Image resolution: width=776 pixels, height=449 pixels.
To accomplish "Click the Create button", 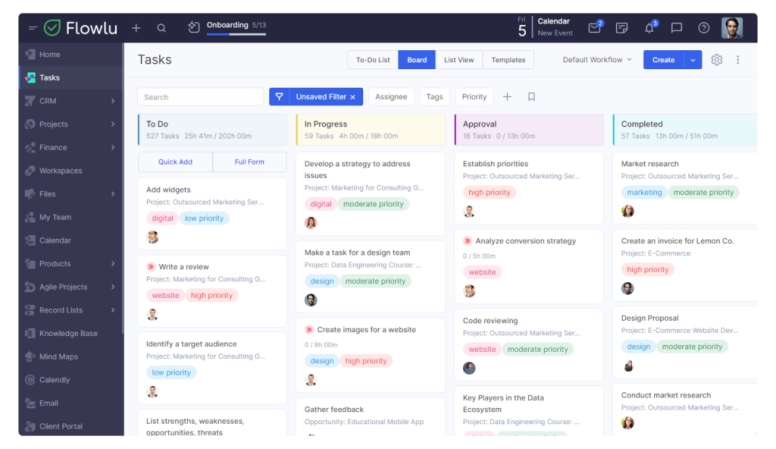I will point(664,60).
